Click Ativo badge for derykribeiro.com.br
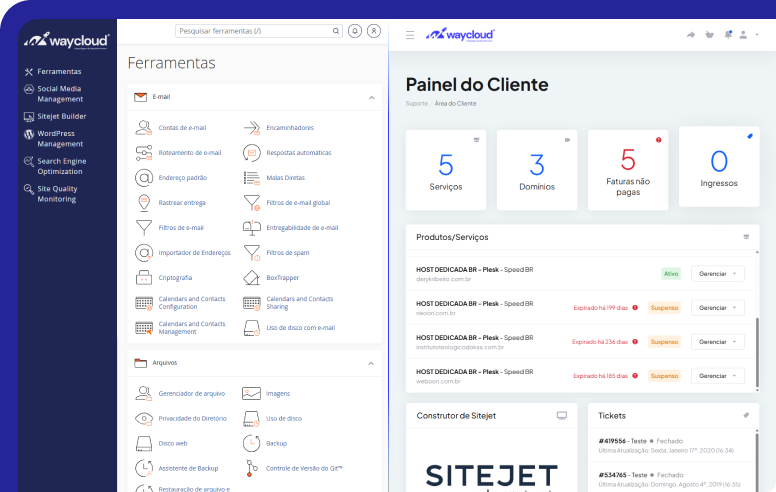Image resolution: width=776 pixels, height=492 pixels. tap(671, 274)
